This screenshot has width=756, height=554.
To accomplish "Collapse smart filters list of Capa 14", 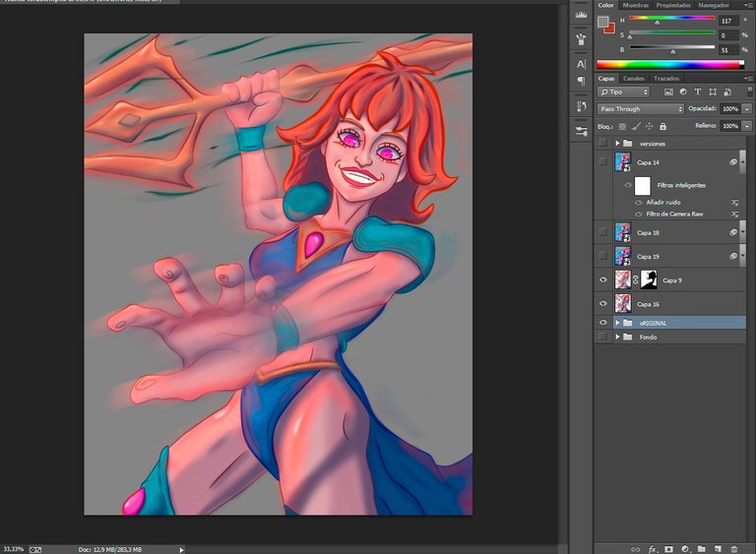I will [742, 162].
